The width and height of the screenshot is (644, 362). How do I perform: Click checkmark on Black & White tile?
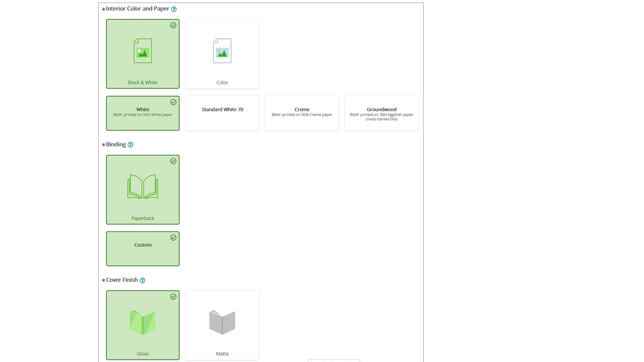point(173,25)
